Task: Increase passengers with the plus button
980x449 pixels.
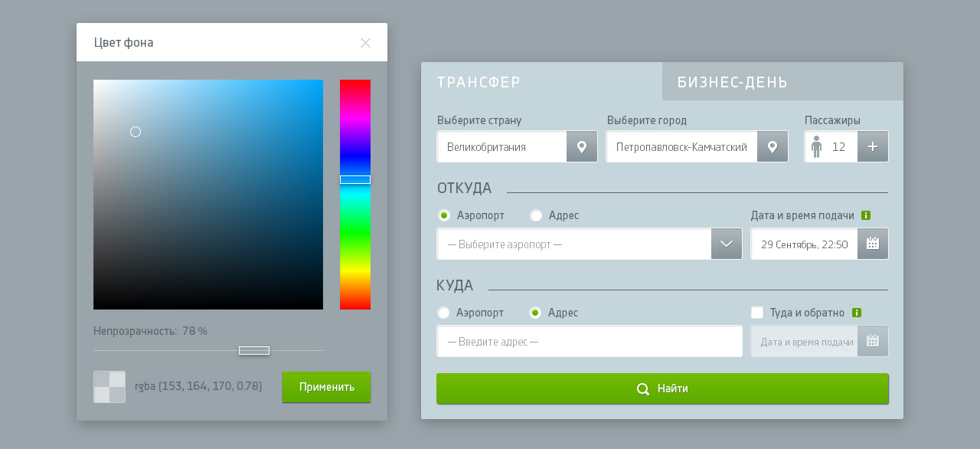Action: click(873, 146)
